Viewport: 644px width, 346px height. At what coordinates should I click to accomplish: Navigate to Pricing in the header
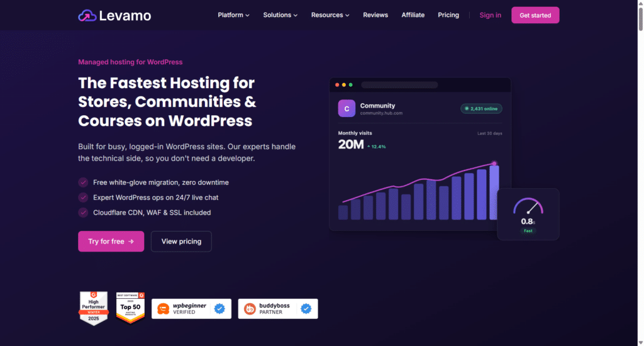tap(448, 15)
